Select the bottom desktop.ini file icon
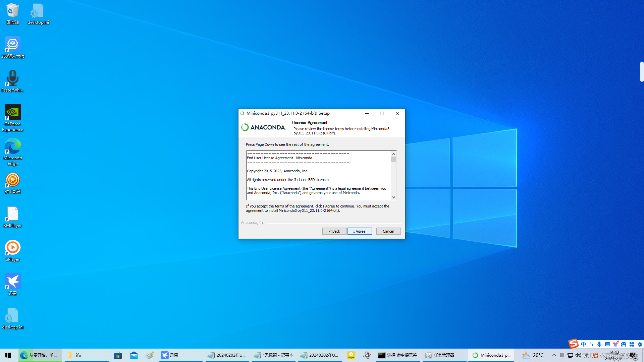This screenshot has height=362, width=644. pos(13,318)
